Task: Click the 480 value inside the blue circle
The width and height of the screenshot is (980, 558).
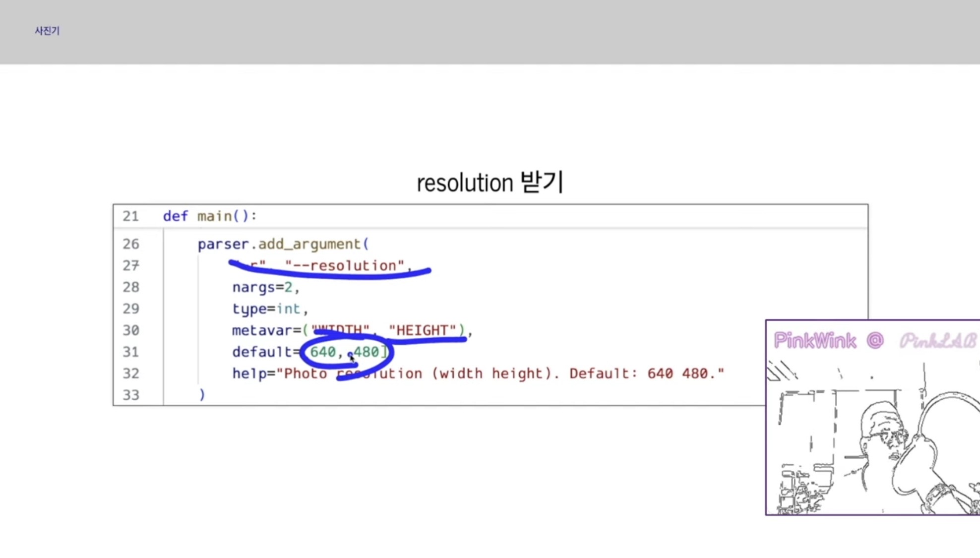Action: tap(367, 352)
